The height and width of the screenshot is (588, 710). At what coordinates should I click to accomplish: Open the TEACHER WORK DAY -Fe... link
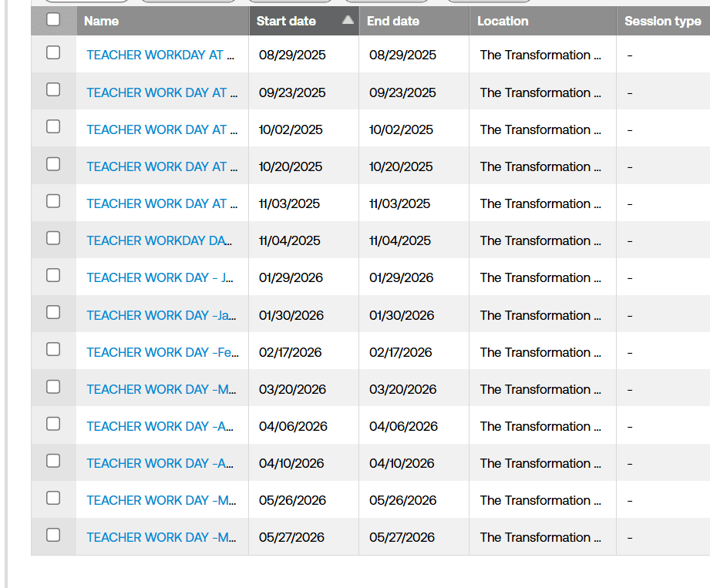(x=162, y=352)
